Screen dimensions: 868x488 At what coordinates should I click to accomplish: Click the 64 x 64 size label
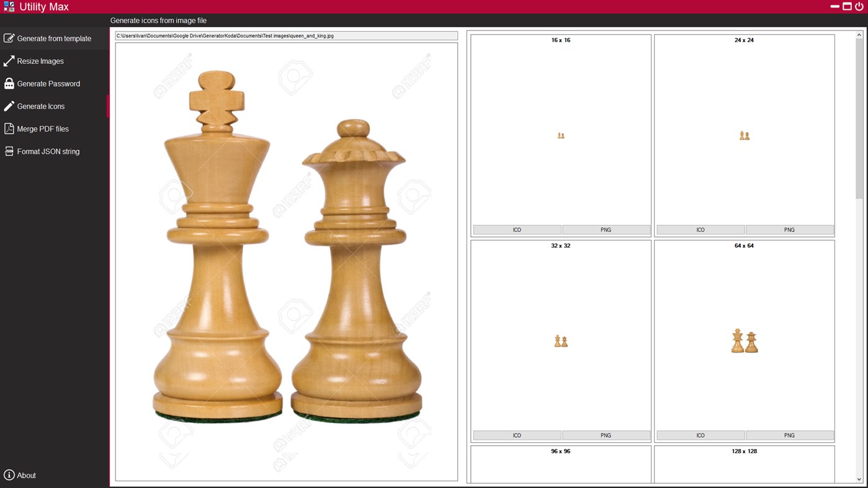click(744, 246)
